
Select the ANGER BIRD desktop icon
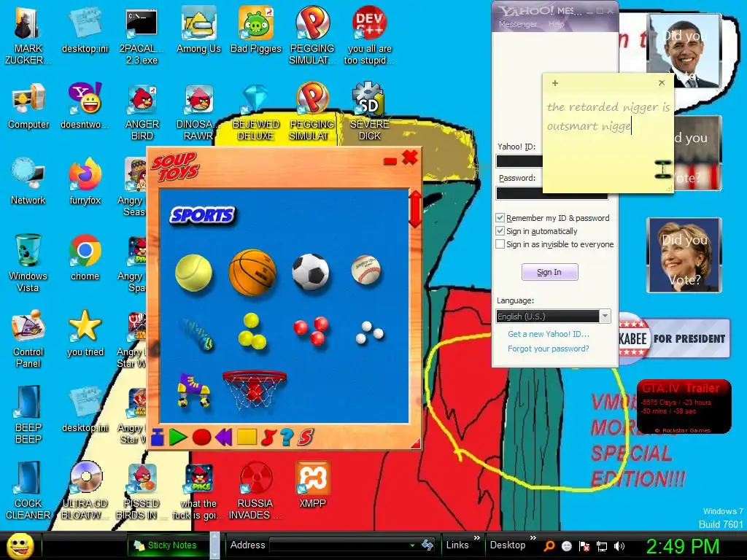(142, 112)
